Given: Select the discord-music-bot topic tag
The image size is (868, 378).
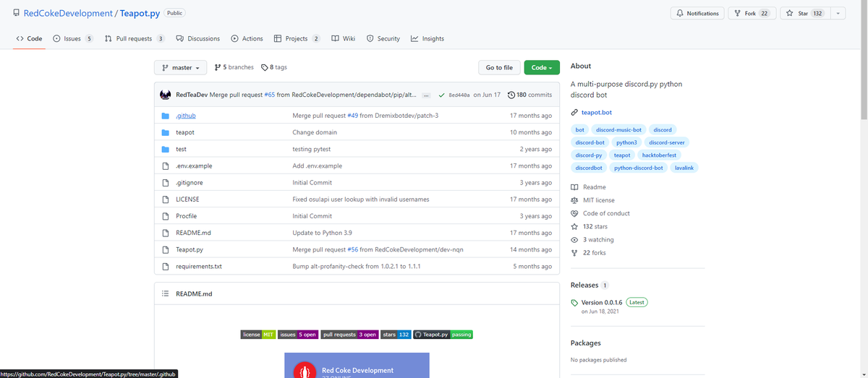Looking at the screenshot, I should [x=618, y=129].
